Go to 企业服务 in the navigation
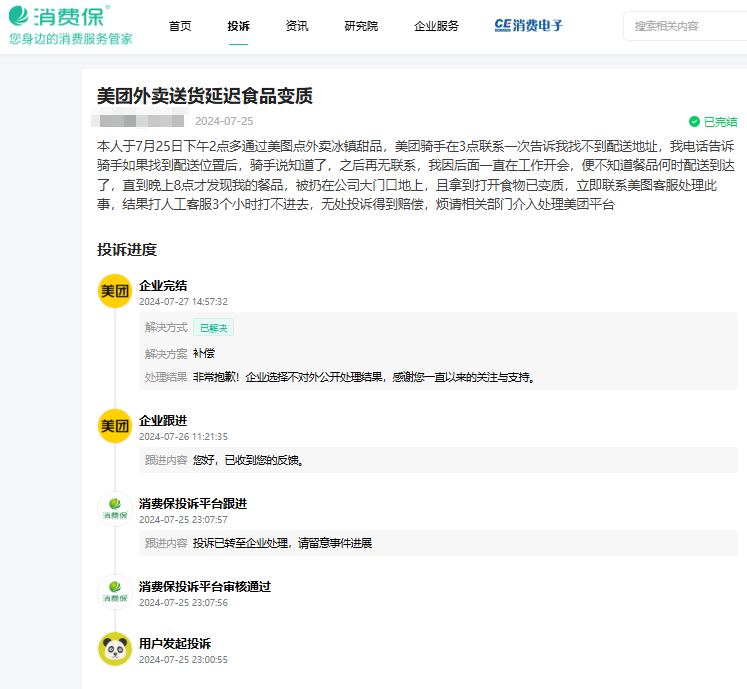This screenshot has width=747, height=689. tap(436, 26)
